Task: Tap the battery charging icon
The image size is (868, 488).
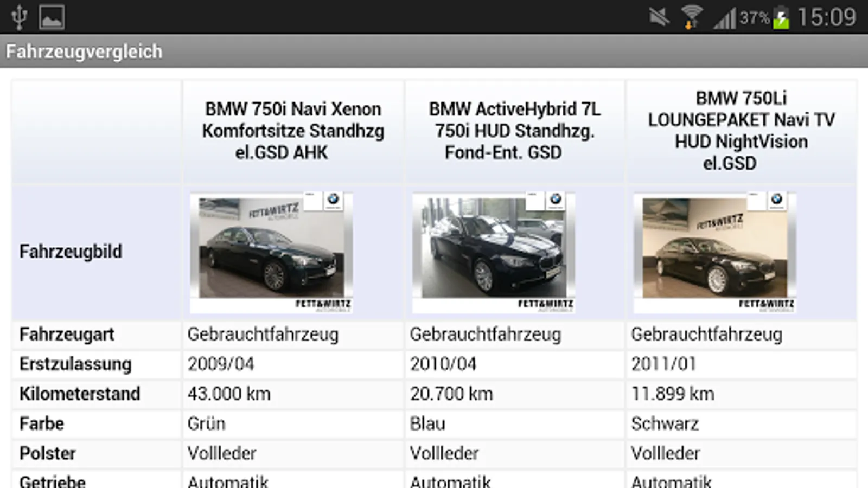Action: click(781, 17)
